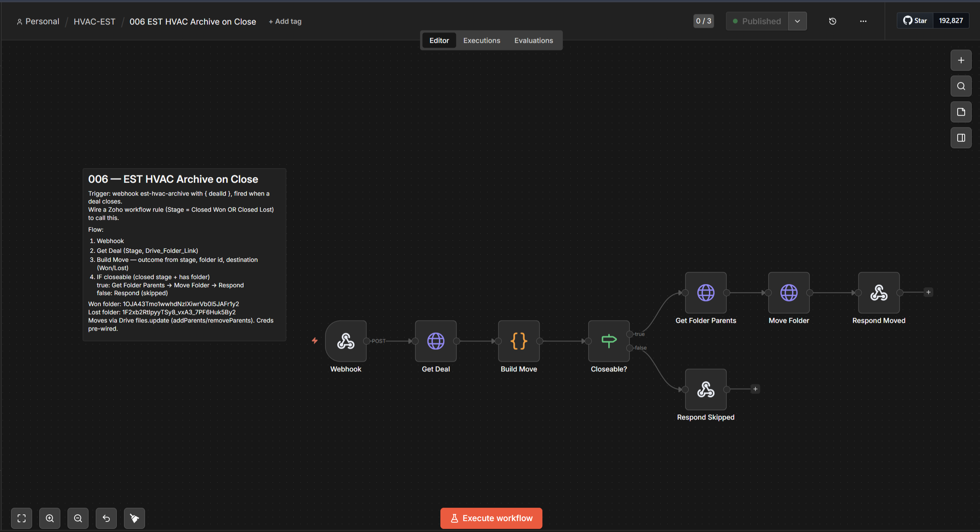This screenshot has width=980, height=532.
Task: Click the undo arrow canvas button
Action: (106, 518)
